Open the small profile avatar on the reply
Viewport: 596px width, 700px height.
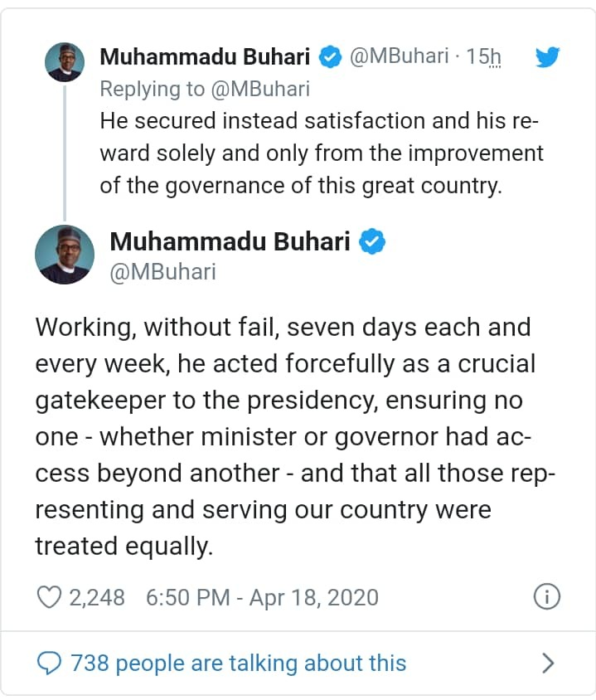pyautogui.click(x=65, y=61)
